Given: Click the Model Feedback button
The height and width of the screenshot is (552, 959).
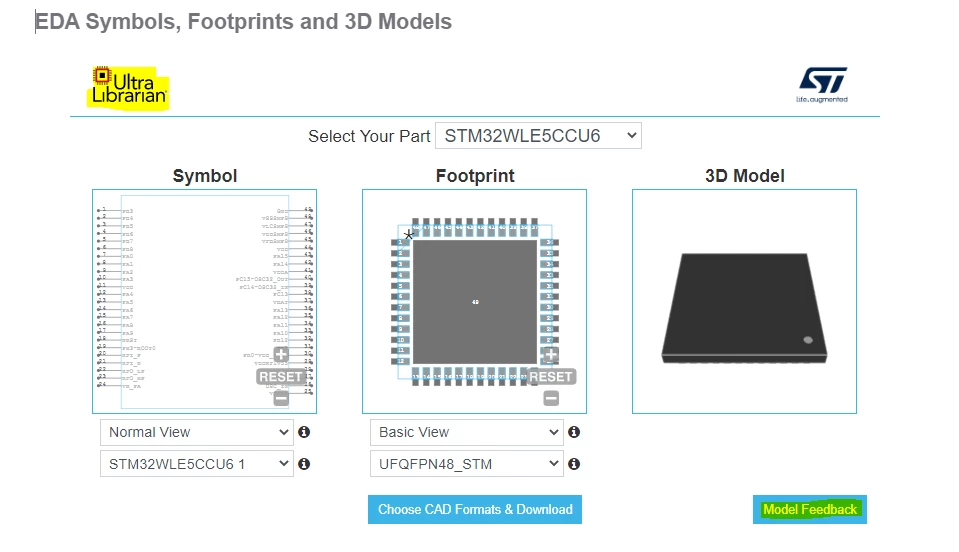Looking at the screenshot, I should click(810, 509).
